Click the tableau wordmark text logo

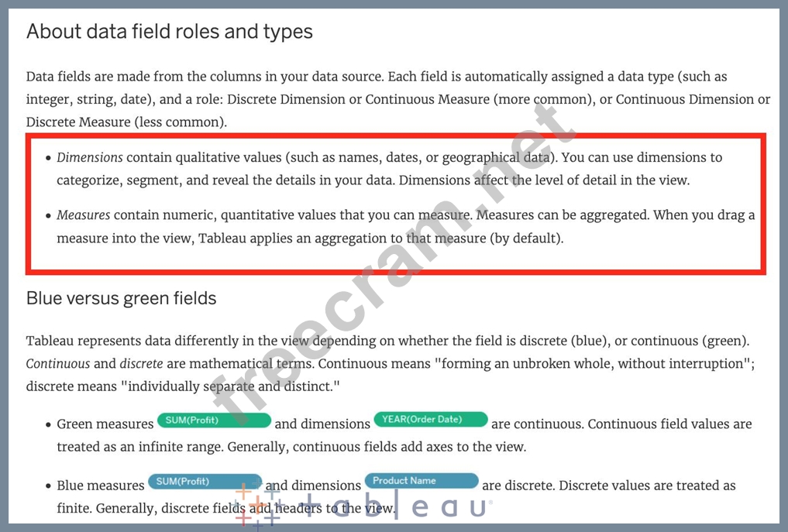[x=395, y=506]
